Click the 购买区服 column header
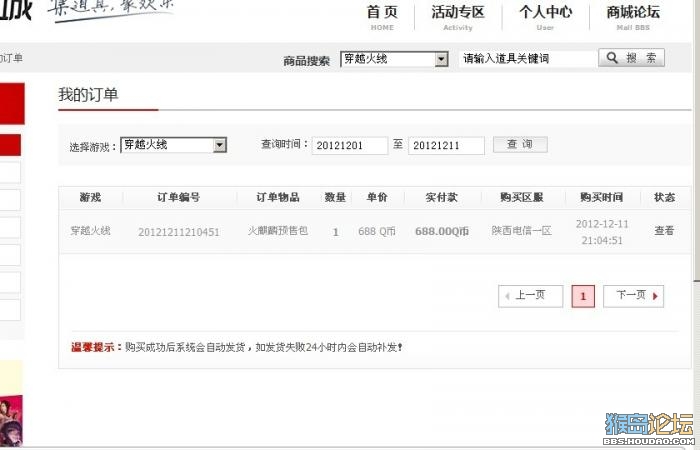 click(521, 197)
